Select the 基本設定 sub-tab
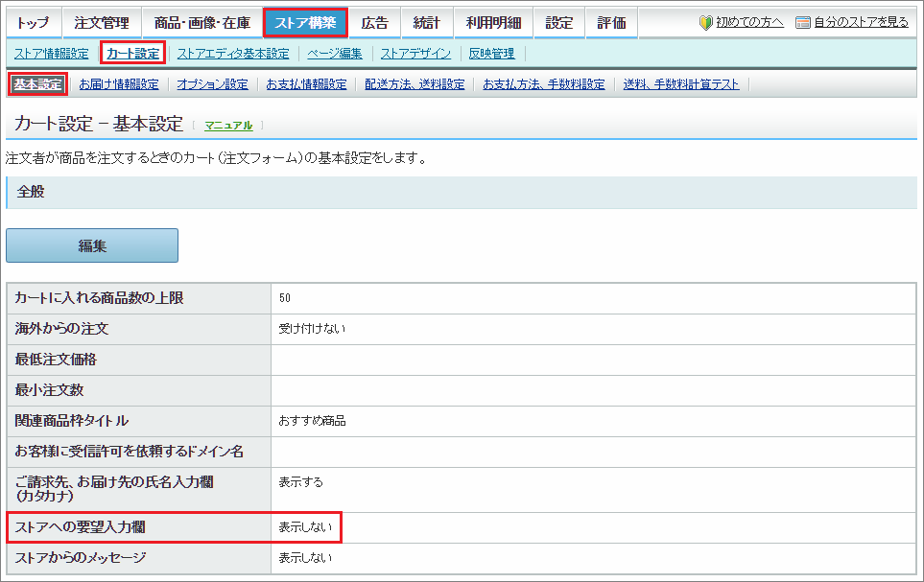The width and height of the screenshot is (924, 582). (38, 84)
